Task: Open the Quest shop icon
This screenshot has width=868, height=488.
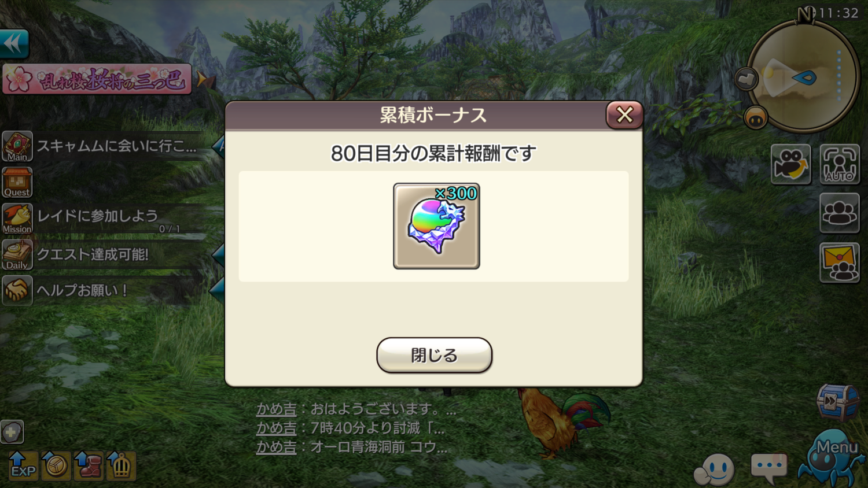Action: click(17, 182)
